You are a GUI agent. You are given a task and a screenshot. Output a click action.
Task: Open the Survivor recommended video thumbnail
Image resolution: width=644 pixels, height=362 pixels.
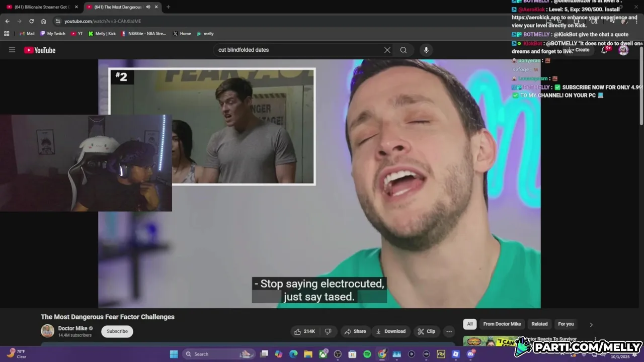tap(491, 341)
